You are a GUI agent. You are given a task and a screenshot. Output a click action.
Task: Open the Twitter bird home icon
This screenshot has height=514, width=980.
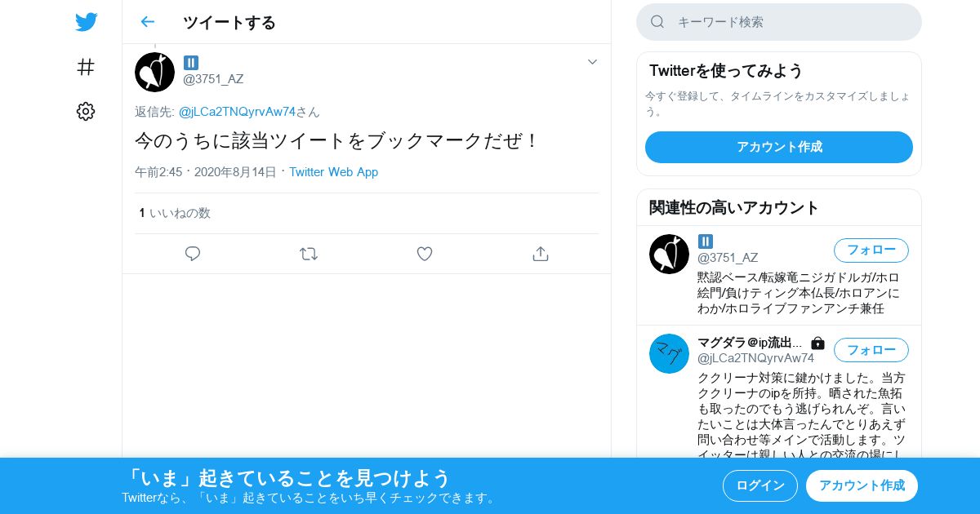tap(86, 22)
